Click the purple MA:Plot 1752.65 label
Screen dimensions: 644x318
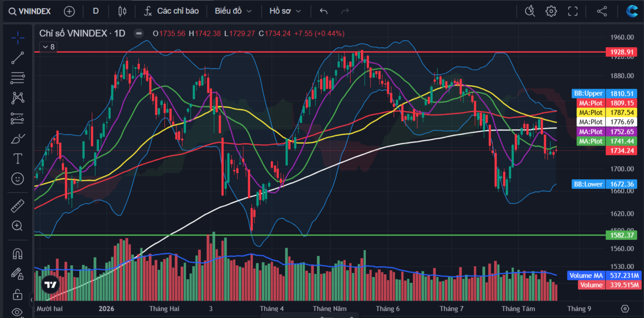(607, 132)
